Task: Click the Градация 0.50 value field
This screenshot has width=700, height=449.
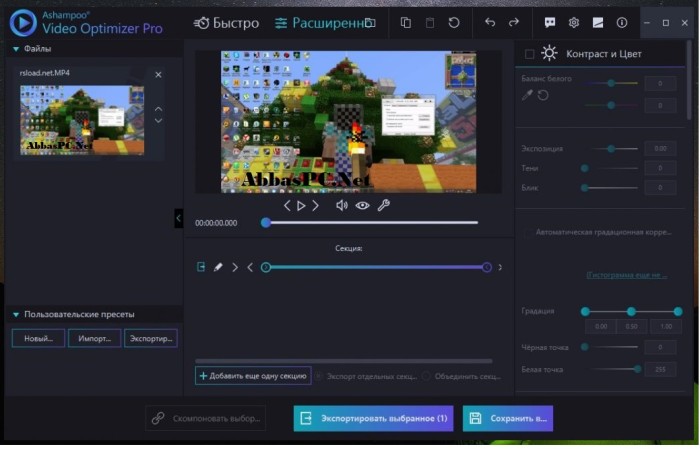Action: pyautogui.click(x=632, y=327)
